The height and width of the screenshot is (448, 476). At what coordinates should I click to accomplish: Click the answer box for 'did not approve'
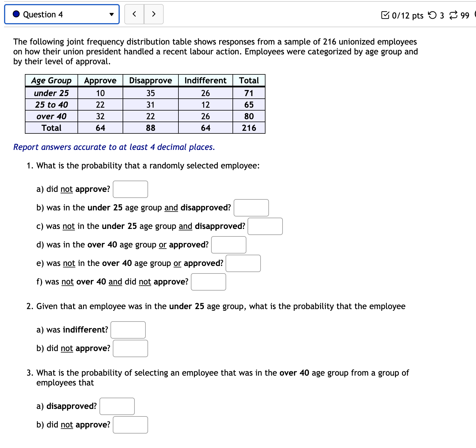click(130, 189)
